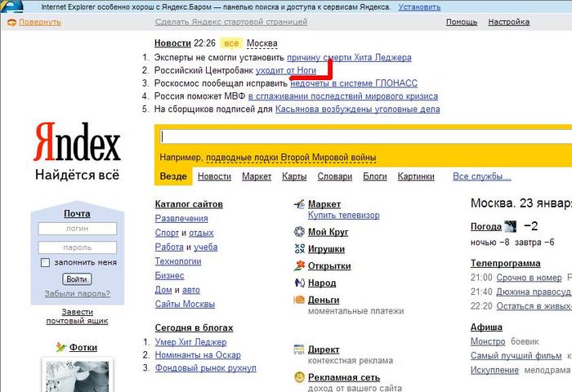Open the Технологии catalog category

(x=178, y=261)
